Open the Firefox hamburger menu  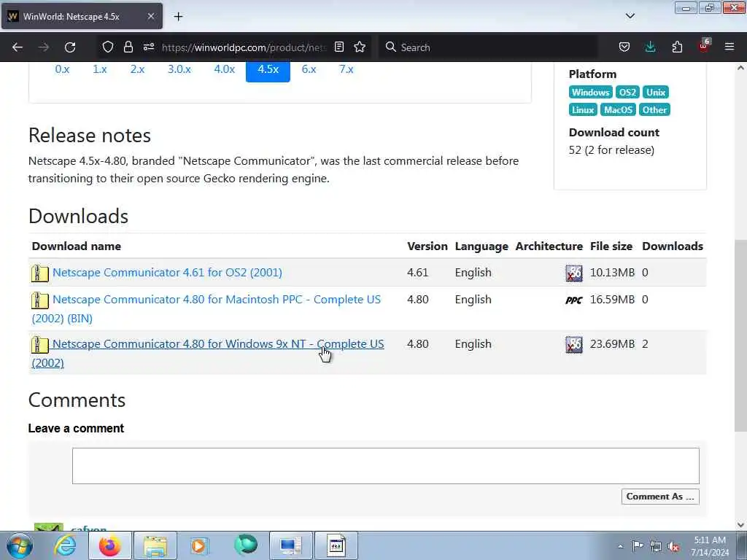click(x=729, y=47)
